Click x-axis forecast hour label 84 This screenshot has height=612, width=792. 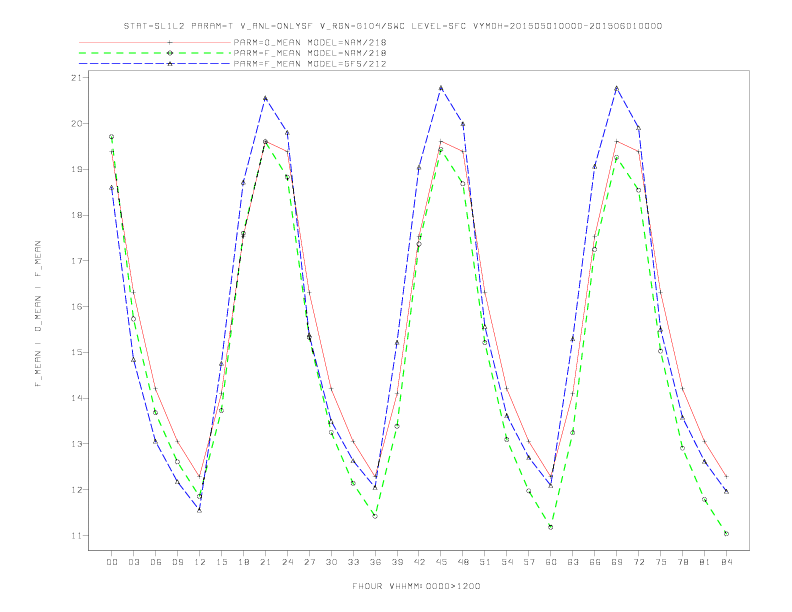(x=726, y=562)
